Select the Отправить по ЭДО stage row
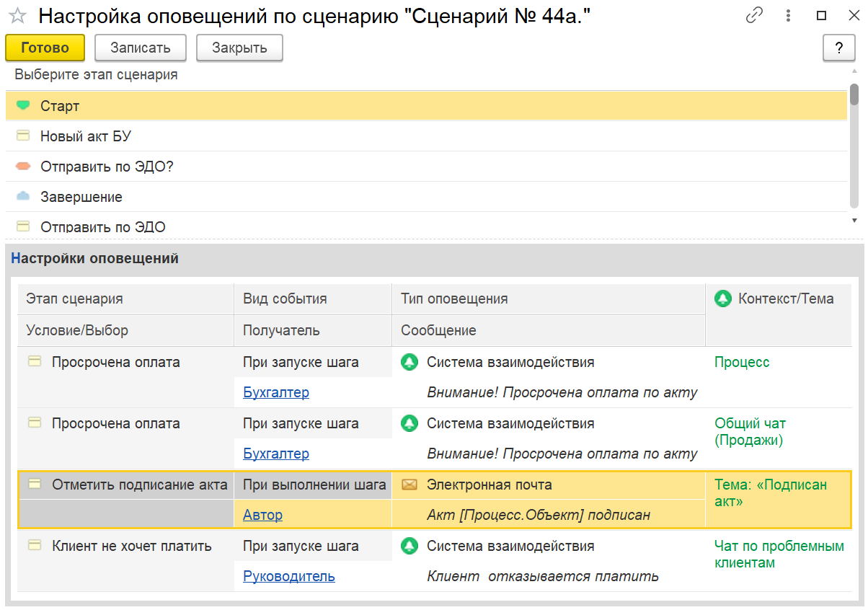The width and height of the screenshot is (868, 610). coord(426,225)
